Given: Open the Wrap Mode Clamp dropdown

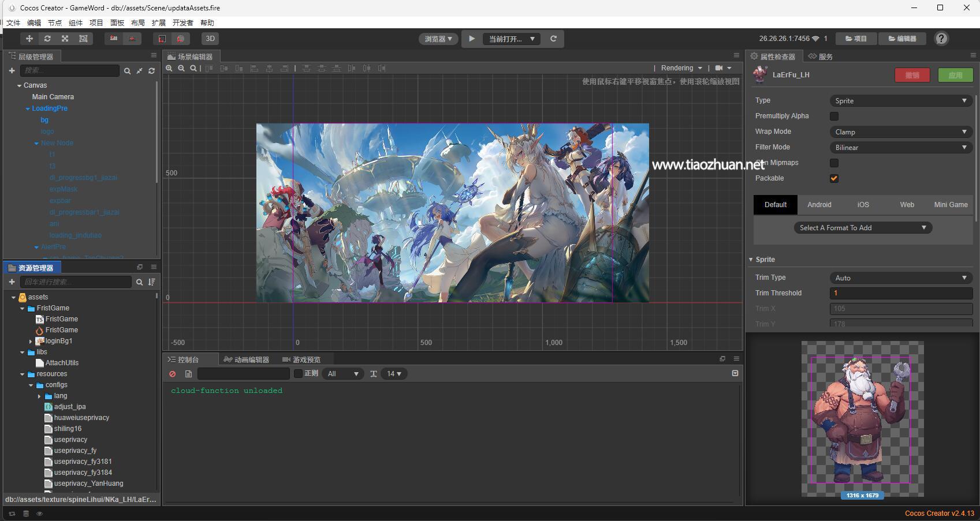Looking at the screenshot, I should click(x=901, y=132).
